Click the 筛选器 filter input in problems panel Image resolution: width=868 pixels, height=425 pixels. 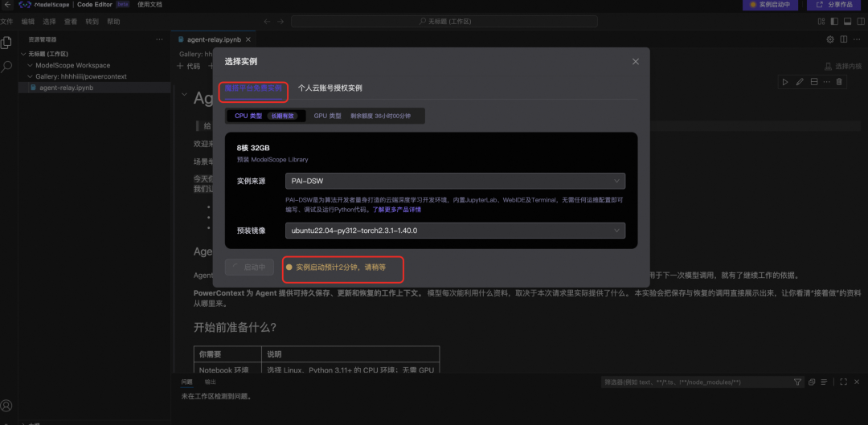pos(696,382)
